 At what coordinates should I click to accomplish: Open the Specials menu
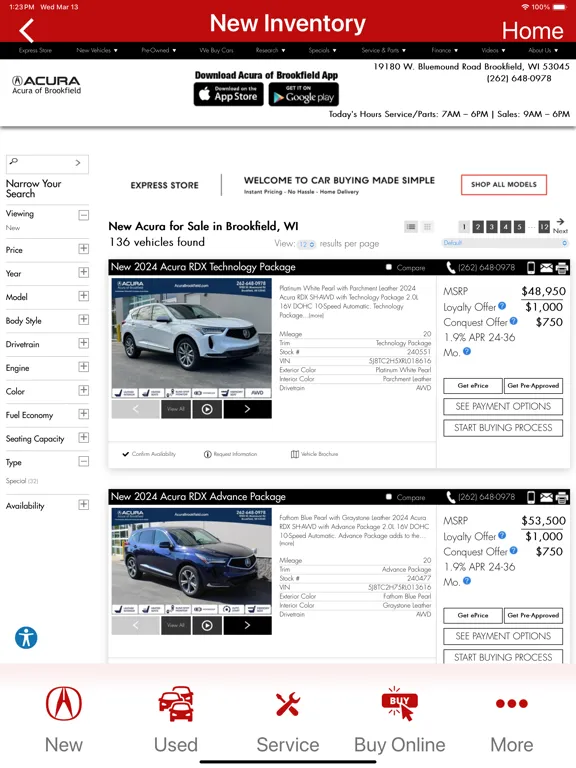click(322, 50)
